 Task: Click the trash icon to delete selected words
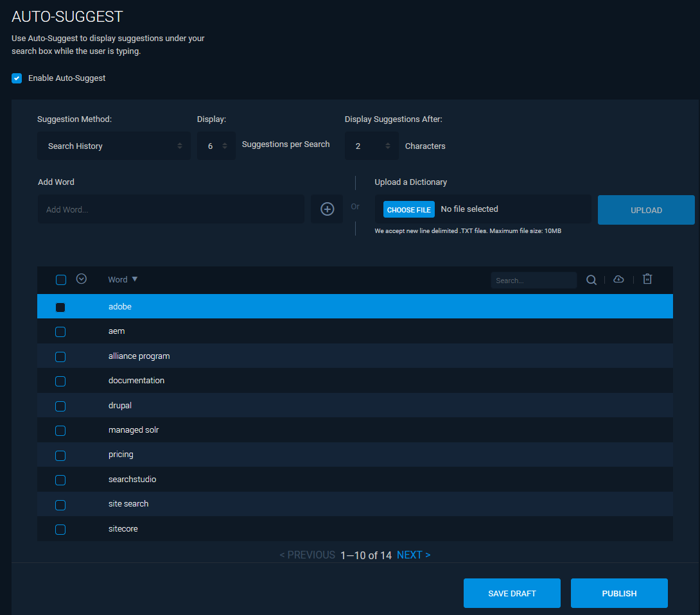[x=647, y=279]
